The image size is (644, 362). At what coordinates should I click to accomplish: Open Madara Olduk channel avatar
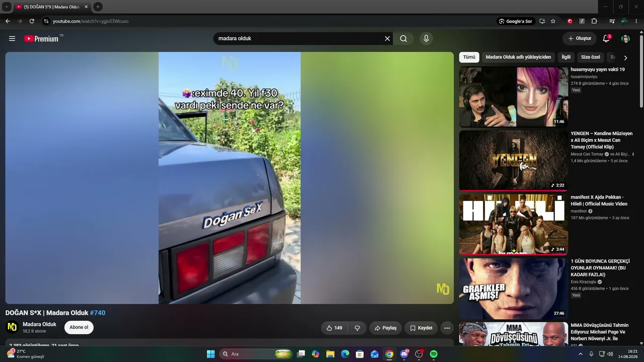(12, 327)
